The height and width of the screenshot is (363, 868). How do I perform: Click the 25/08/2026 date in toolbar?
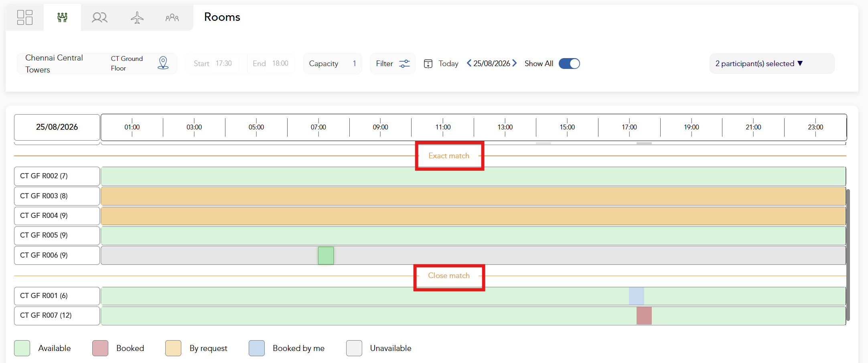pos(492,63)
